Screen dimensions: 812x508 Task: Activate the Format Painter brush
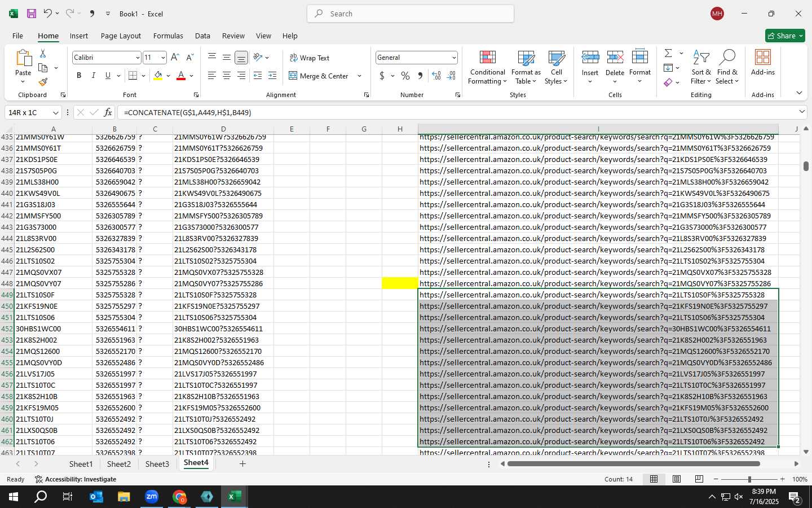pyautogui.click(x=43, y=82)
